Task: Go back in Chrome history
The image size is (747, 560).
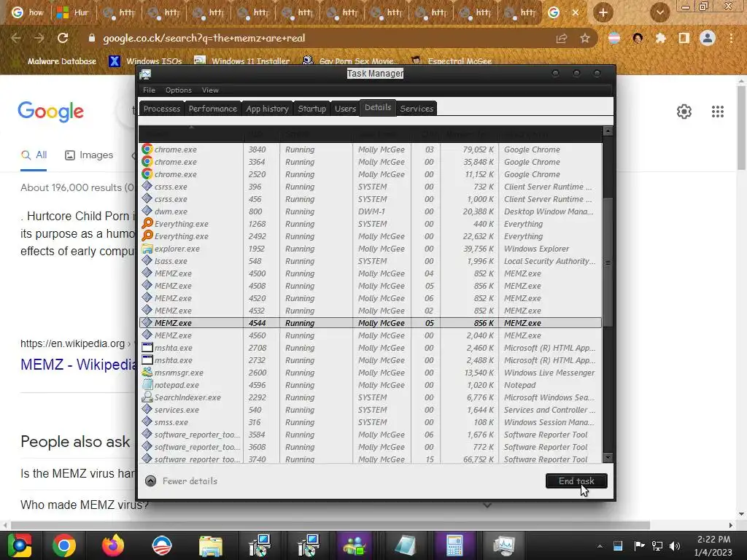Action: click(16, 38)
